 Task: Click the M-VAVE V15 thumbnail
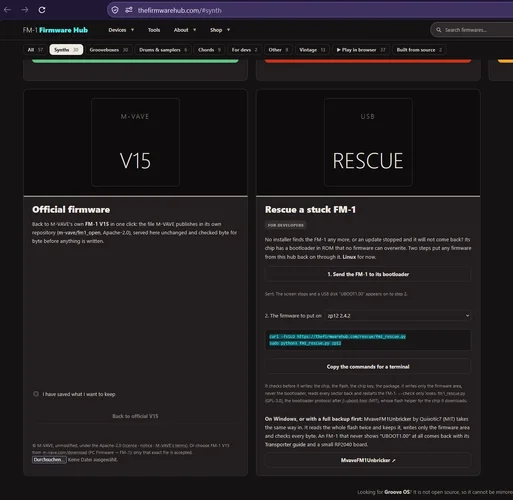pyautogui.click(x=135, y=142)
